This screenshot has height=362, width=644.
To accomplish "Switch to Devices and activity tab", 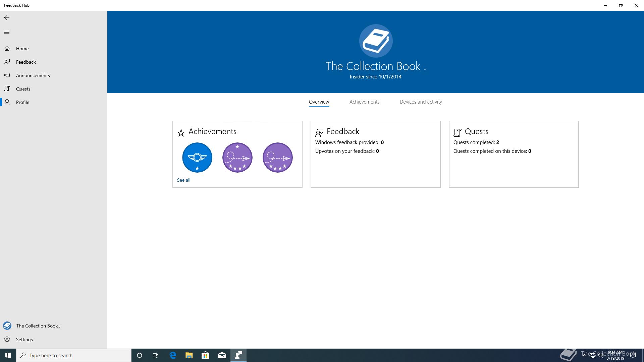I will [421, 102].
